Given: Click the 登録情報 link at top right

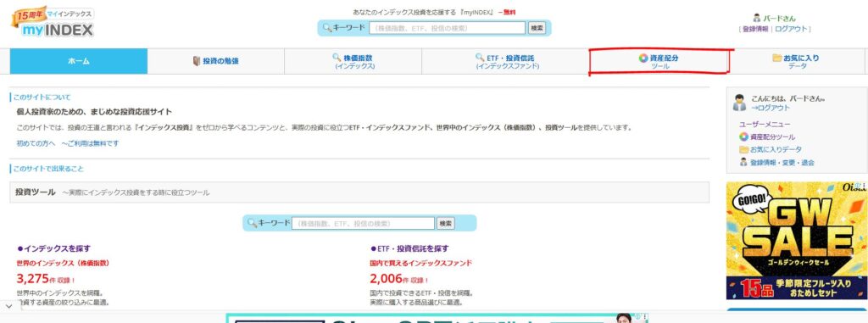Looking at the screenshot, I should tap(755, 30).
